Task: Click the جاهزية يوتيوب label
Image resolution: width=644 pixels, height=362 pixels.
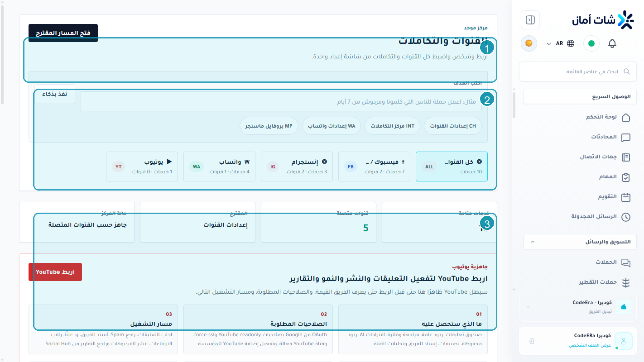Action: point(470,267)
